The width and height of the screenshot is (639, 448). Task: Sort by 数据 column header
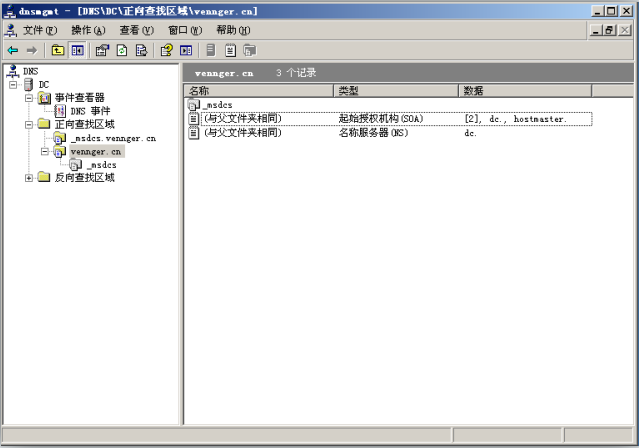525,90
